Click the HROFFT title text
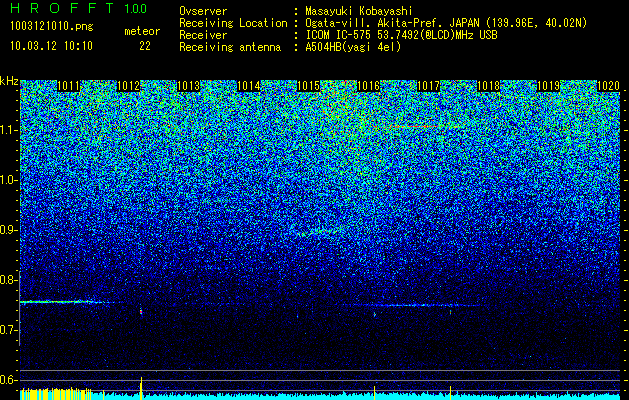The height and width of the screenshot is (400, 629). (x=62, y=8)
